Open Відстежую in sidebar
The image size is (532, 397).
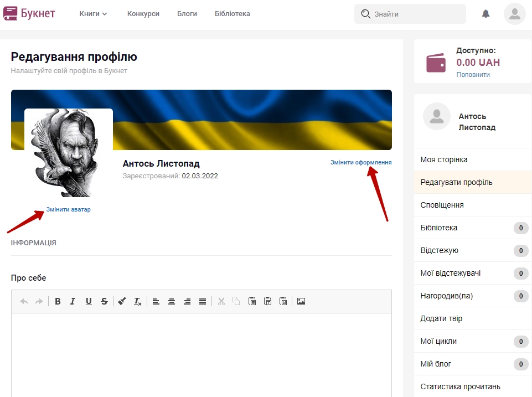click(x=473, y=250)
